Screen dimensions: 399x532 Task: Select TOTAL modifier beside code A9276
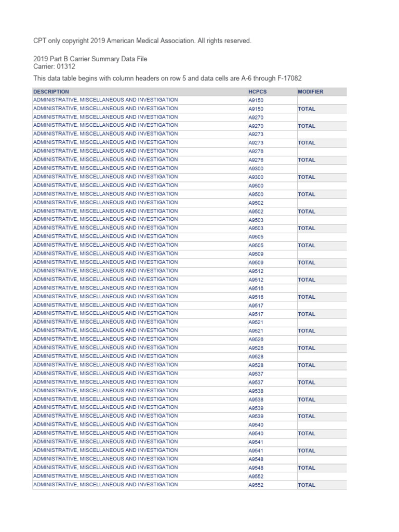click(x=307, y=160)
